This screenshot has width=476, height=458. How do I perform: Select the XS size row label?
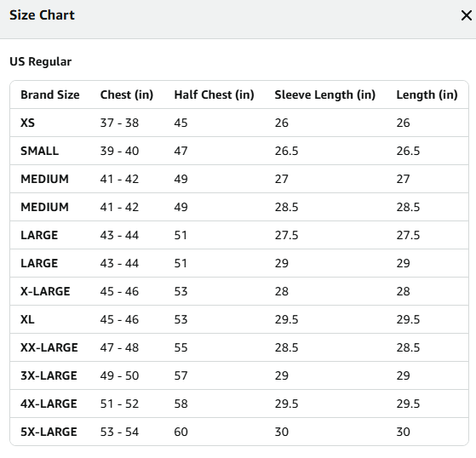pyautogui.click(x=27, y=123)
